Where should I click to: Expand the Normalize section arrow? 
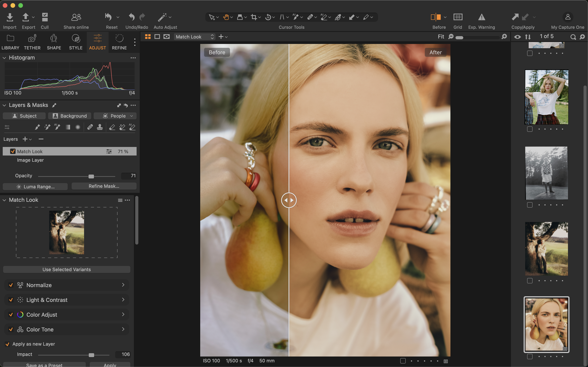(x=123, y=285)
